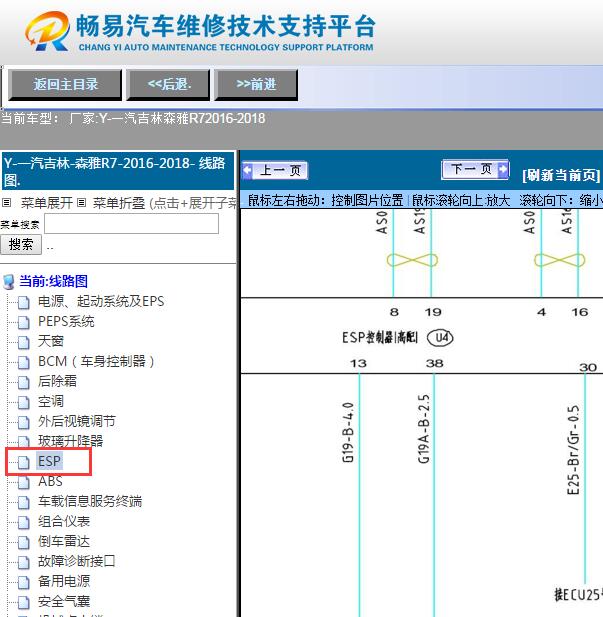Click the 当前:线路图 root computer icon
Screen dimensions: 603x617
click(x=9, y=282)
